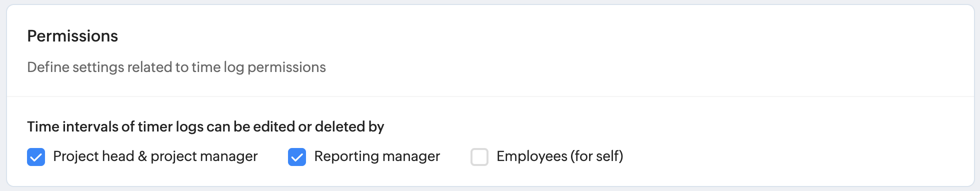
Task: Click the blue checkmark beside Project head
Action: (36, 157)
